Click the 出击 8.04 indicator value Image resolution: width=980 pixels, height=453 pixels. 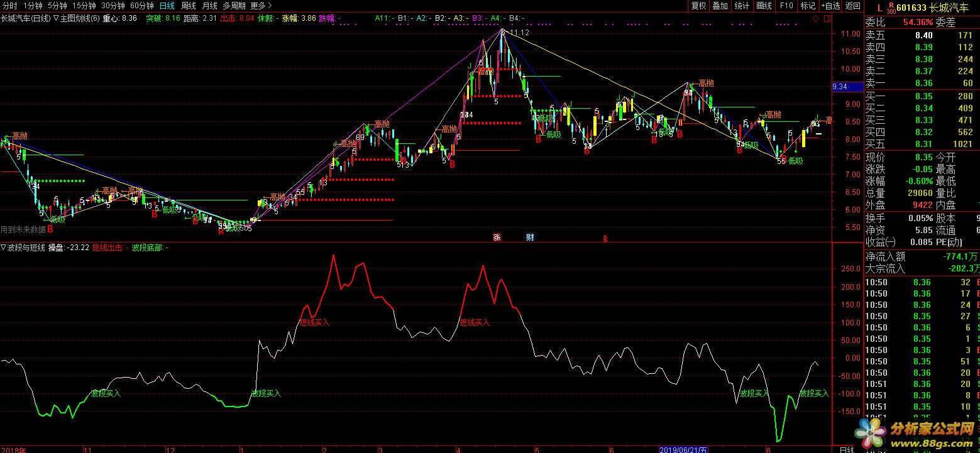click(x=238, y=18)
